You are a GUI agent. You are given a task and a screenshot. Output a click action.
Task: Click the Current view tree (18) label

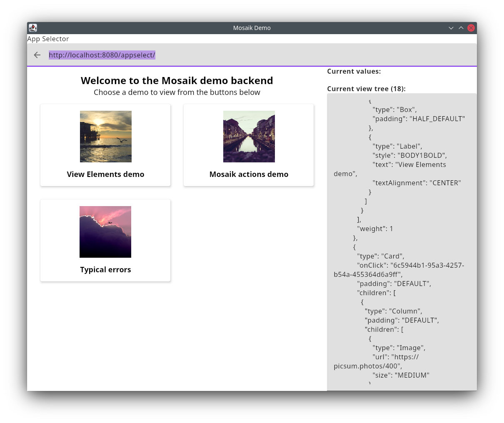(x=366, y=89)
